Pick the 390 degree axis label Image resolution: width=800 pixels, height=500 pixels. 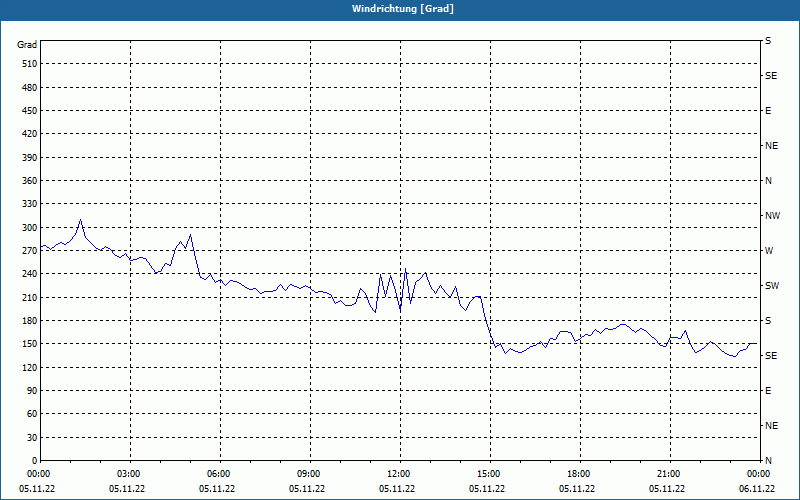pyautogui.click(x=30, y=157)
